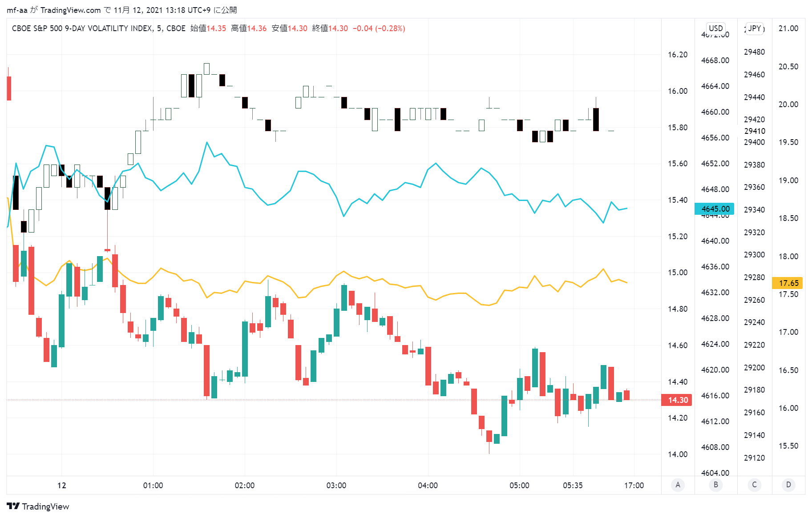
Task: Click the 29480 JPY scale value
Action: pyautogui.click(x=755, y=52)
